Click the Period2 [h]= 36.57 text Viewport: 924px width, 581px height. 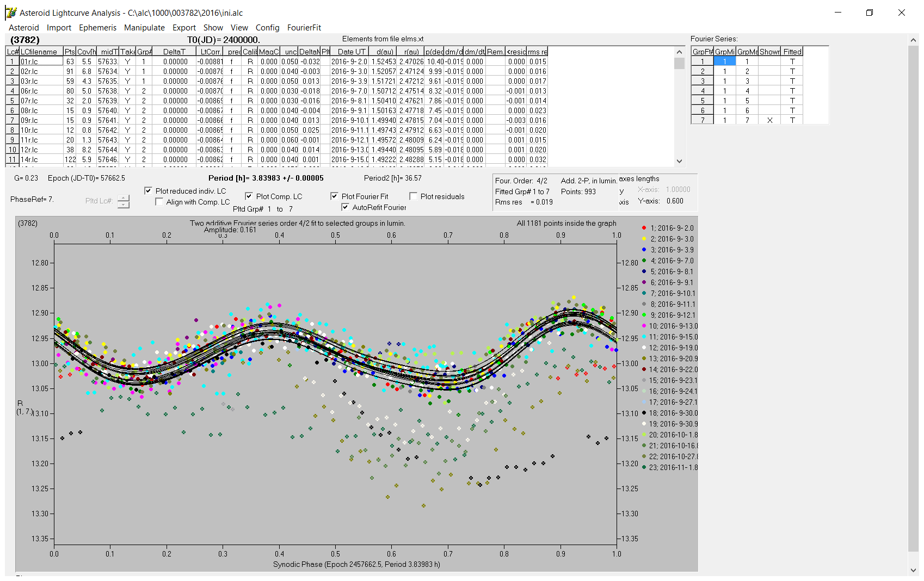pyautogui.click(x=393, y=178)
